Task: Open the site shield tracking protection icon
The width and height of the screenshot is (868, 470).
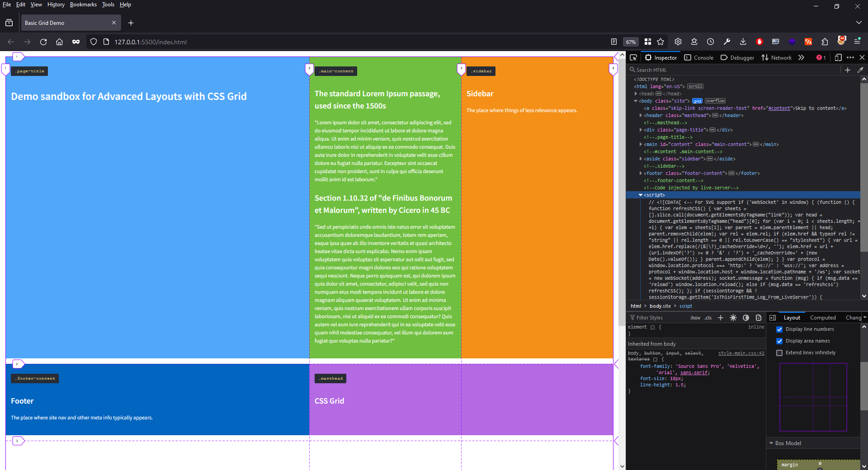Action: coord(94,42)
